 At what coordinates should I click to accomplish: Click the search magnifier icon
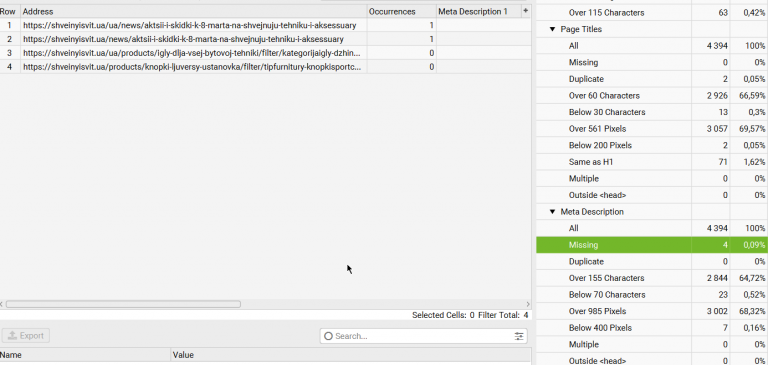(x=329, y=336)
